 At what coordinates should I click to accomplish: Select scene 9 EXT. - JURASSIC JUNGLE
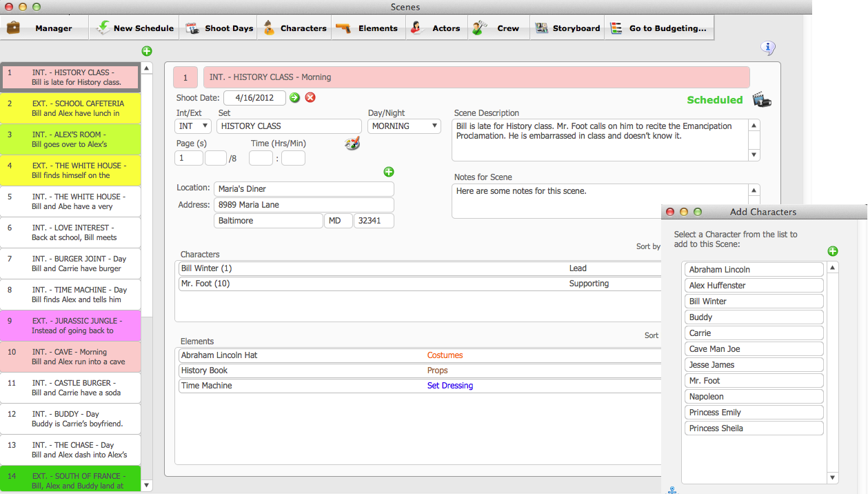click(x=70, y=326)
